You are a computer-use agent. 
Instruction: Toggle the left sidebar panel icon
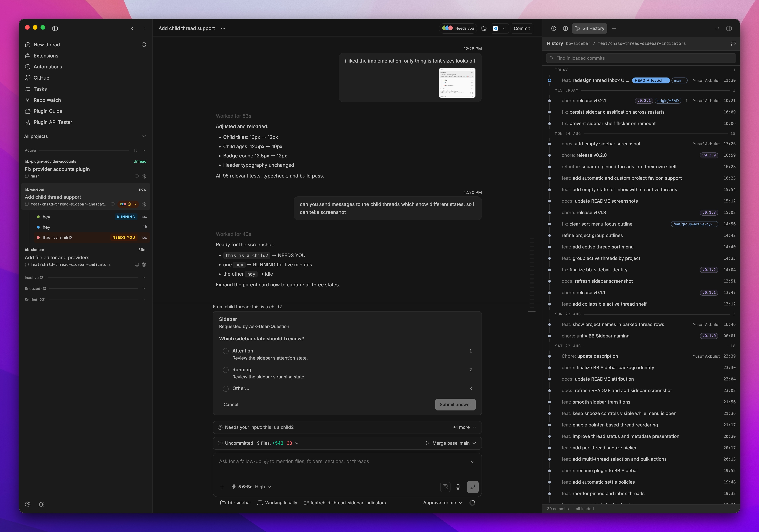click(x=55, y=28)
